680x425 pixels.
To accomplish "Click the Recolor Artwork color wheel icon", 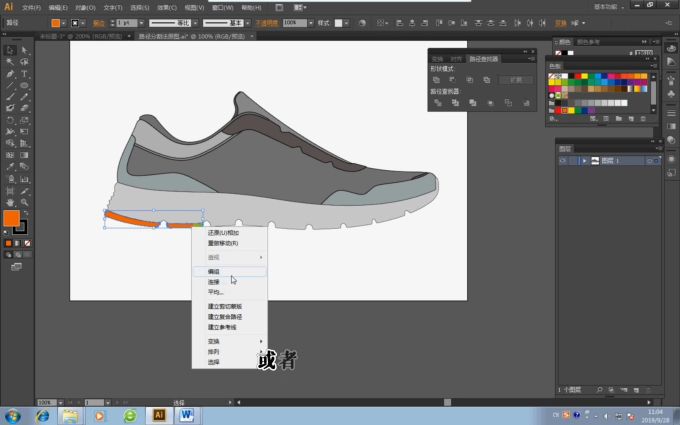I will (x=362, y=23).
